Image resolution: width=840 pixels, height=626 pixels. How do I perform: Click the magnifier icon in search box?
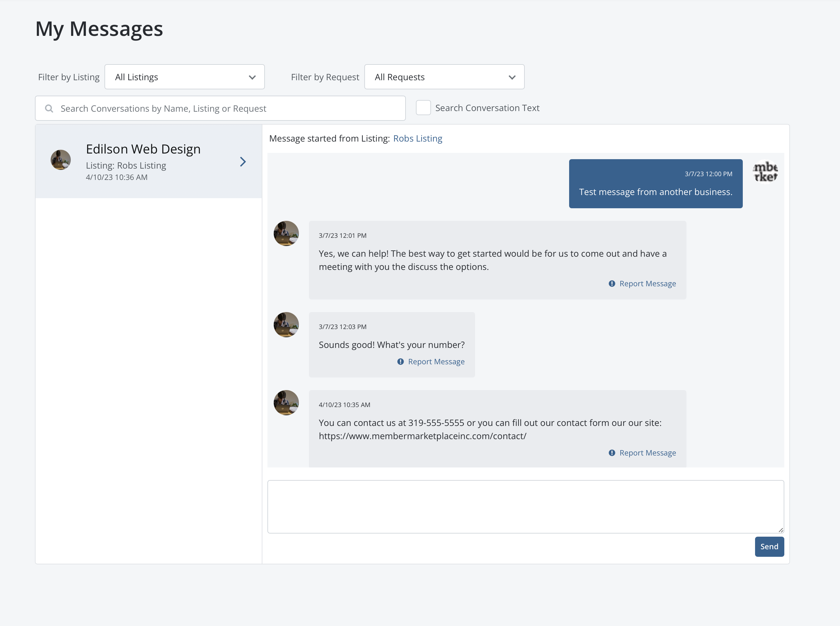tap(49, 109)
